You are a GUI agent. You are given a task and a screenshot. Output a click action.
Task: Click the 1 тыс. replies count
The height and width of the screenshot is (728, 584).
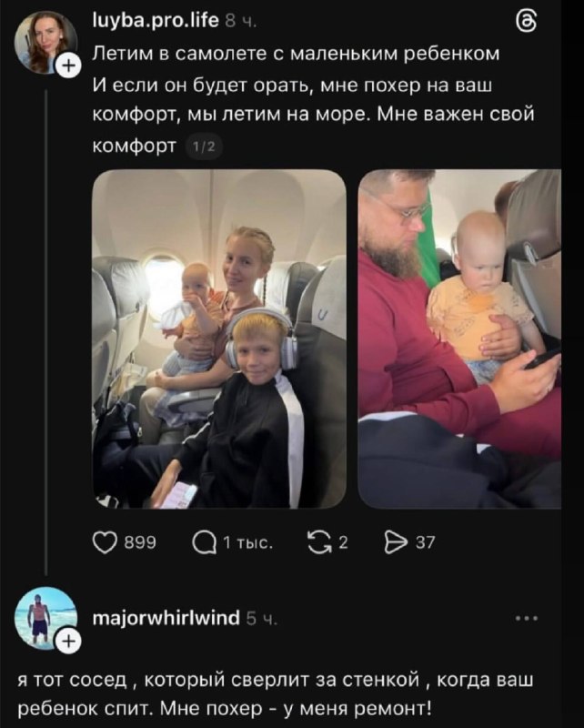pyautogui.click(x=247, y=543)
